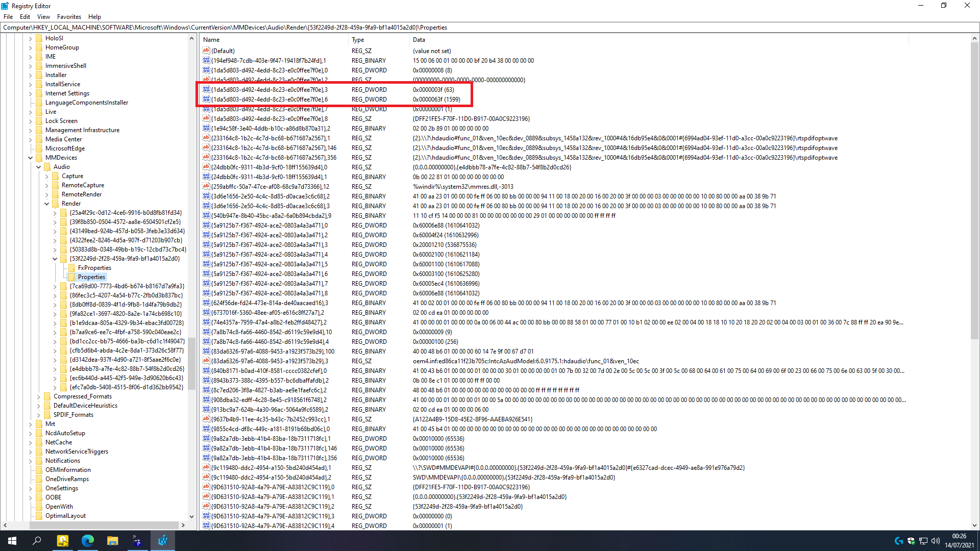Open the View menu
The width and height of the screenshot is (980, 551).
pyautogui.click(x=43, y=17)
